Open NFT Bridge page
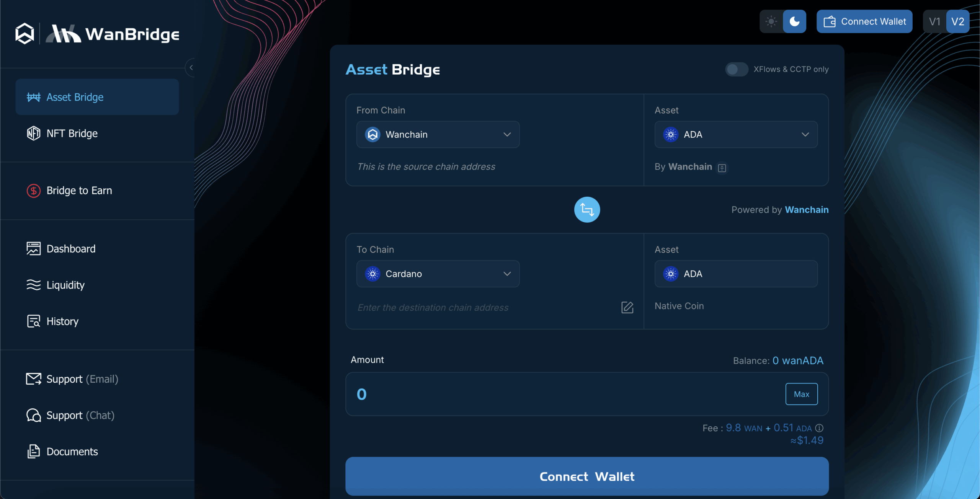This screenshot has height=499, width=980. click(72, 133)
